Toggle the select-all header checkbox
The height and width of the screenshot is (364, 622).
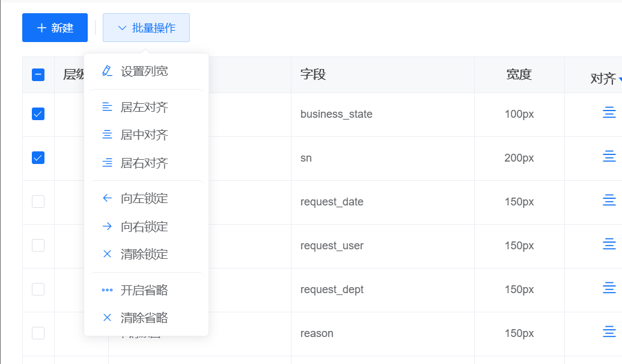click(38, 74)
